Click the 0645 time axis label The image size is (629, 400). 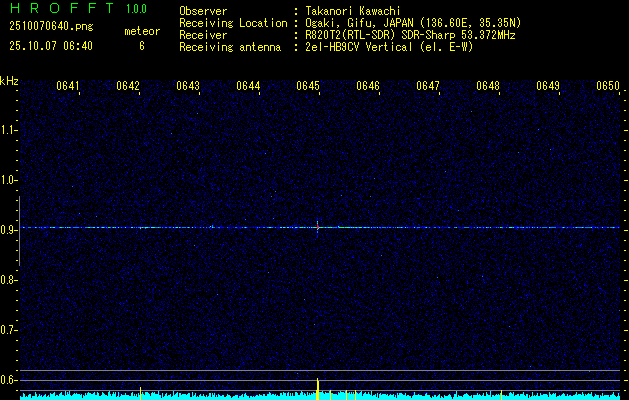pos(308,85)
